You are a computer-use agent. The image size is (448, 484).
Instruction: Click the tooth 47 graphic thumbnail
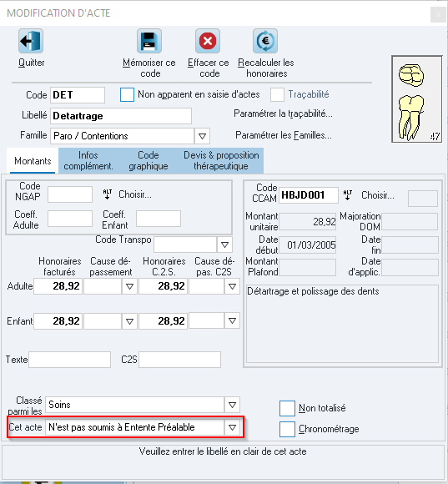coord(417,99)
